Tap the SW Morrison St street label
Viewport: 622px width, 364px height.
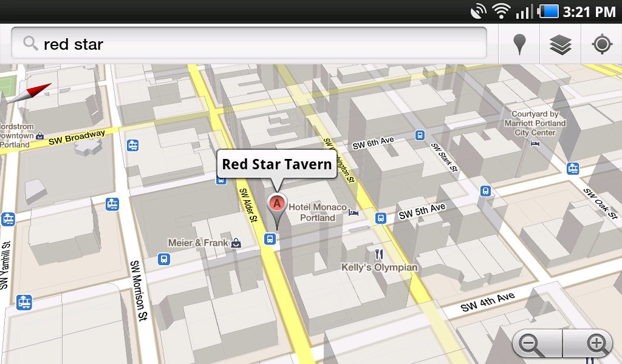click(139, 291)
